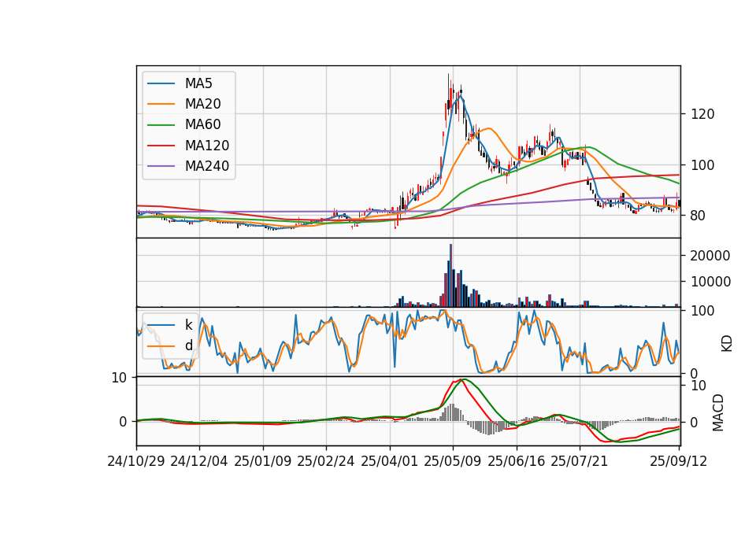Click the MA5 legend label

(198, 83)
